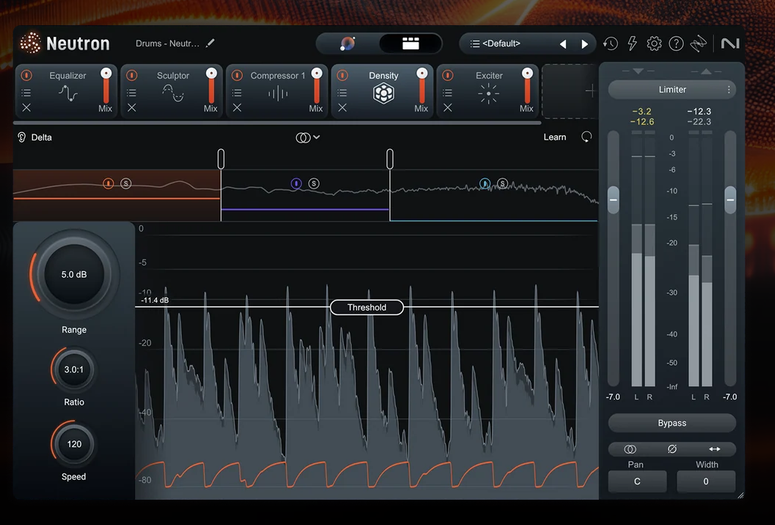
Task: Enable Delta listen mode
Action: click(x=35, y=137)
